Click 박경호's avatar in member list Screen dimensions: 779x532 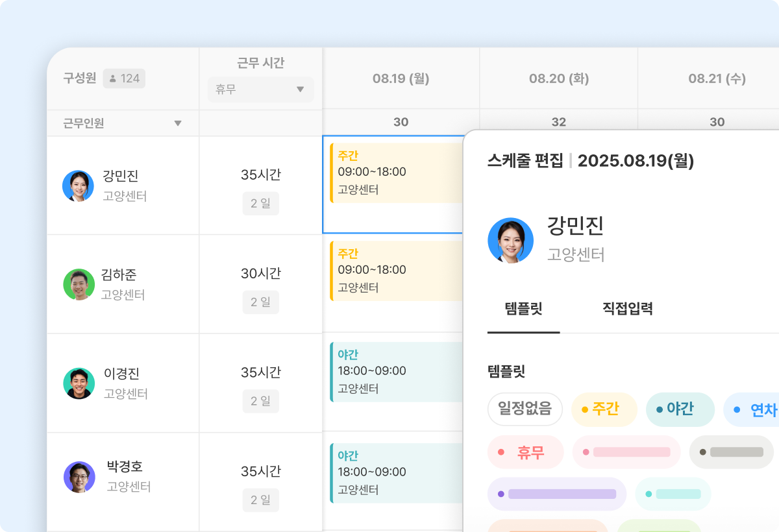click(79, 477)
